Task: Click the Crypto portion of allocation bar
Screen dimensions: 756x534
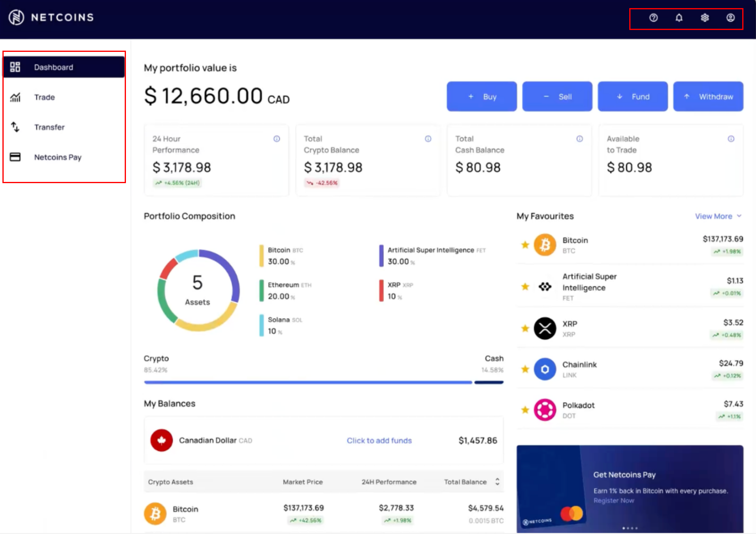Action: (x=308, y=382)
